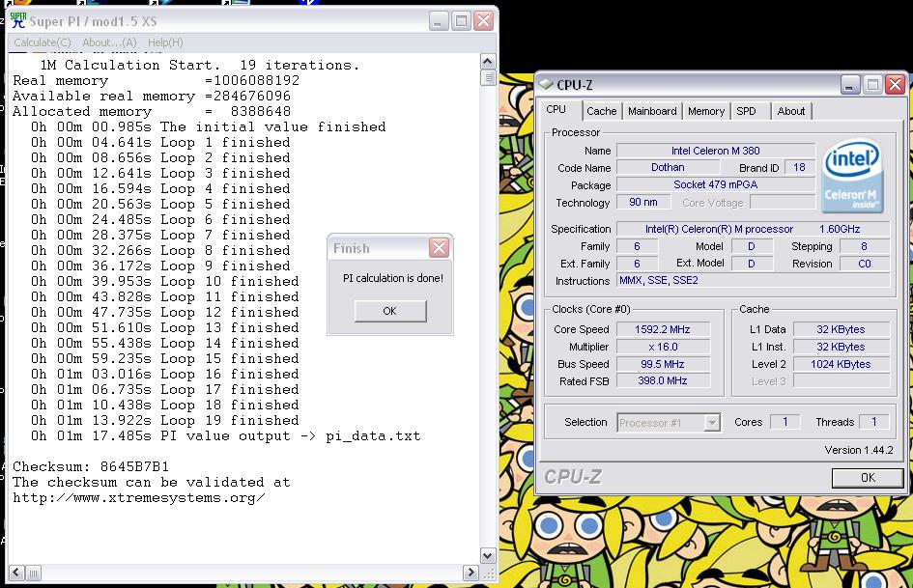Click the Revision value 'C0'

pyautogui.click(x=864, y=264)
